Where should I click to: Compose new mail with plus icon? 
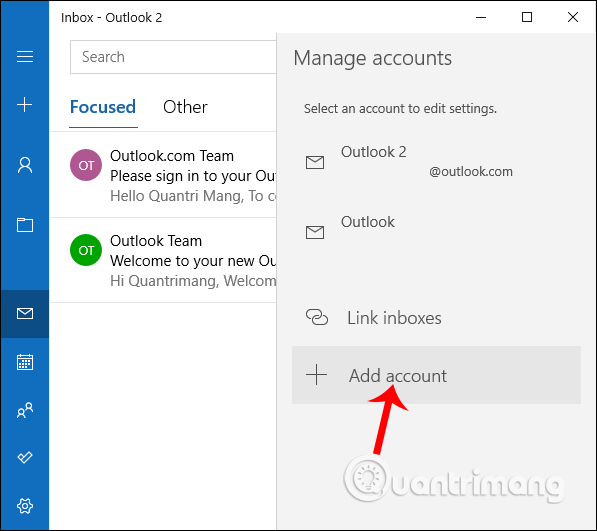(x=25, y=105)
